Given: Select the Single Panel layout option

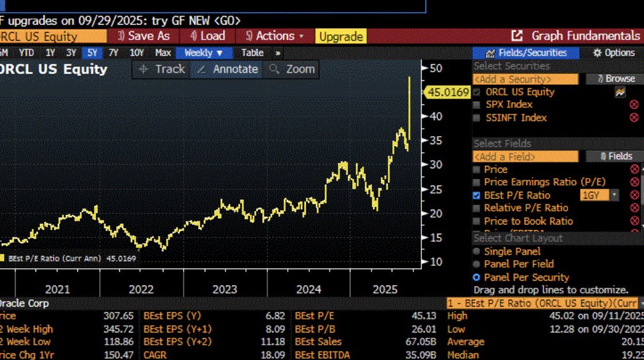Looking at the screenshot, I should 476,251.
